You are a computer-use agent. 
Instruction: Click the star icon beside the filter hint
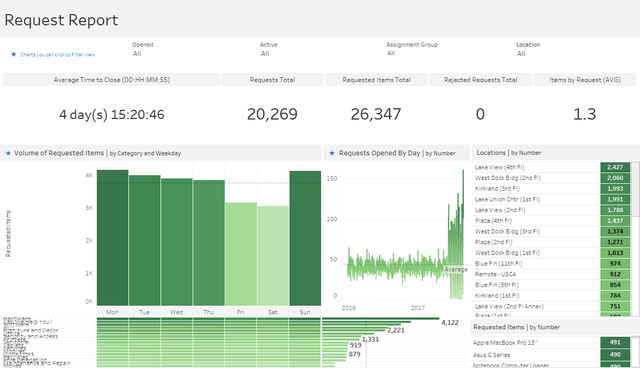[13, 54]
